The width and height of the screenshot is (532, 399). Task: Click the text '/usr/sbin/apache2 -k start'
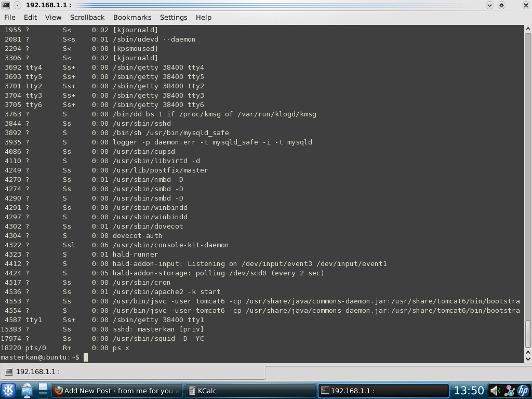coord(167,292)
